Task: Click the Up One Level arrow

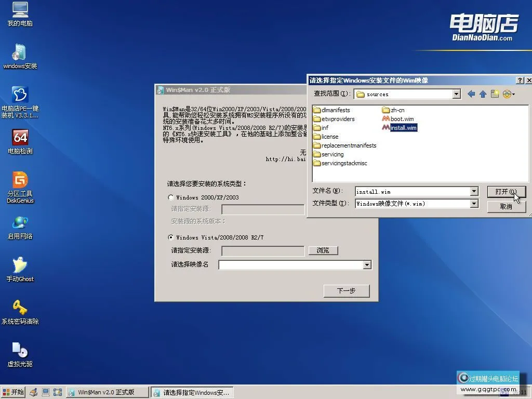Action: (483, 94)
